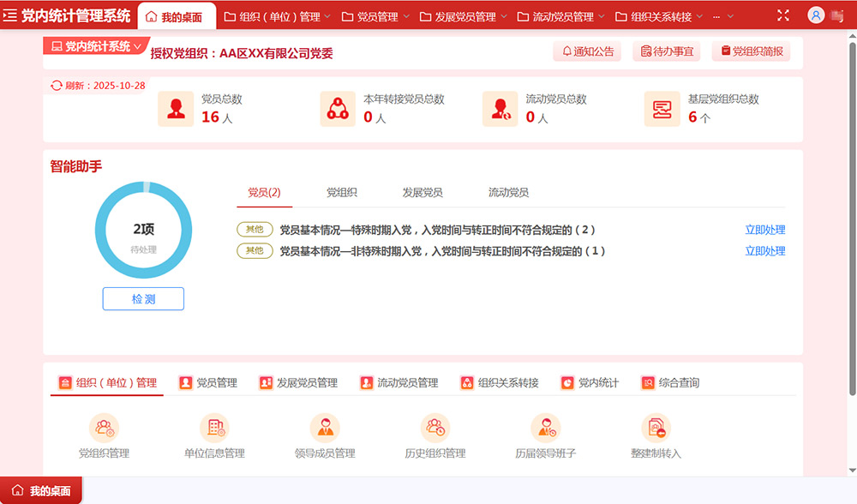This screenshot has width=857, height=504.
Task: Click the 6 个 organization count
Action: [x=699, y=117]
